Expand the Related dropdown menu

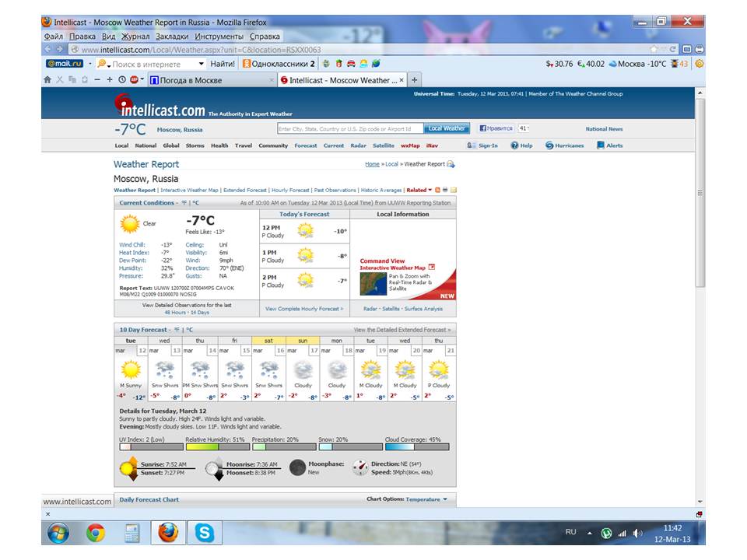point(419,190)
